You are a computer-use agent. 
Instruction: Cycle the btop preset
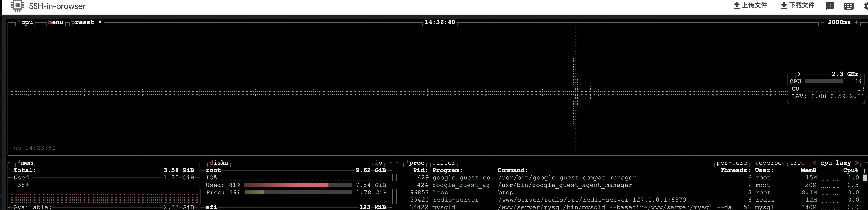click(x=83, y=22)
